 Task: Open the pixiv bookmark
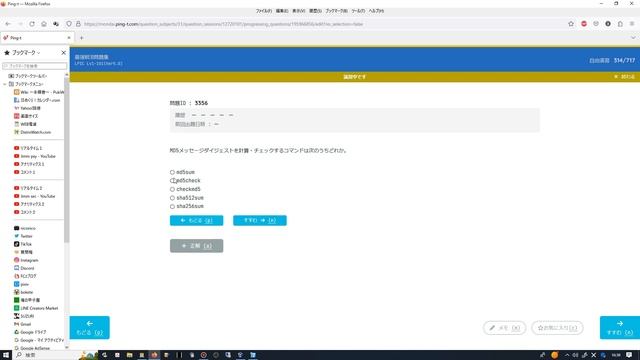[x=22, y=284]
